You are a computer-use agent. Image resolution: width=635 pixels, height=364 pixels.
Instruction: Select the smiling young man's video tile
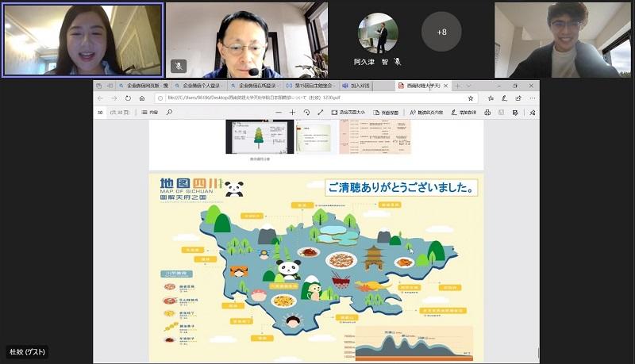563,40
